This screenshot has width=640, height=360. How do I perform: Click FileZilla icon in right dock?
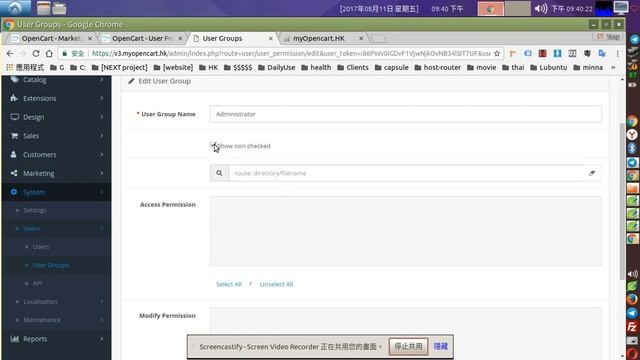click(x=632, y=327)
